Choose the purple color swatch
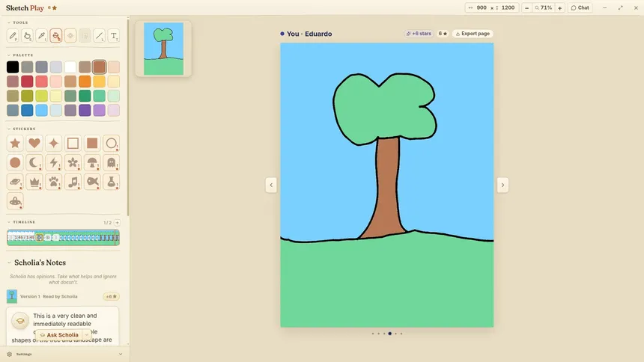 [x=85, y=110]
